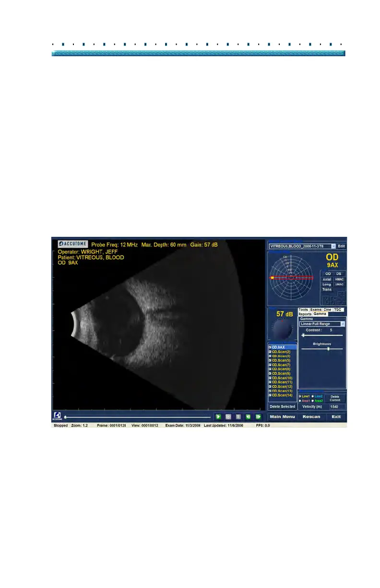
Task: Step forward one frame
Action: click(x=258, y=417)
